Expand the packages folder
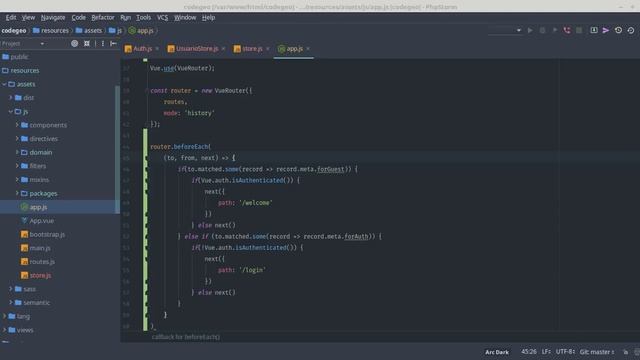 click(x=17, y=193)
